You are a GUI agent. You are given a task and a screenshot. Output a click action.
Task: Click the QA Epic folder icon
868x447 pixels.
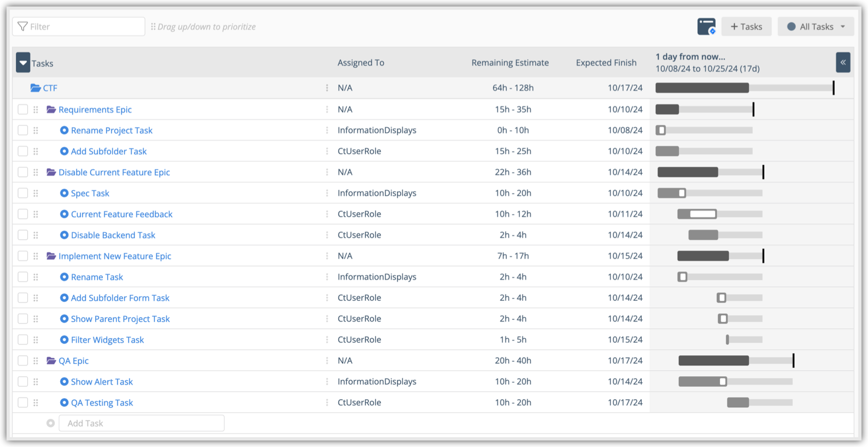tap(52, 361)
